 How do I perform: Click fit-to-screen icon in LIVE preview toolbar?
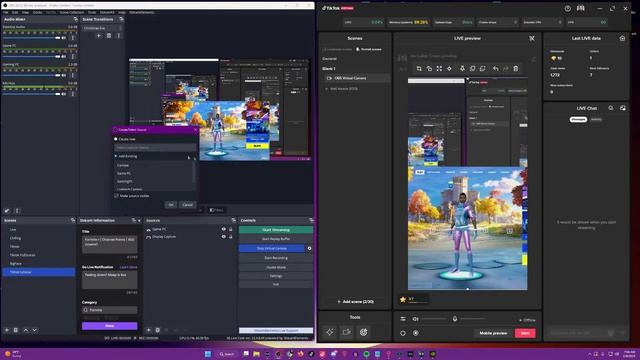tap(439, 69)
